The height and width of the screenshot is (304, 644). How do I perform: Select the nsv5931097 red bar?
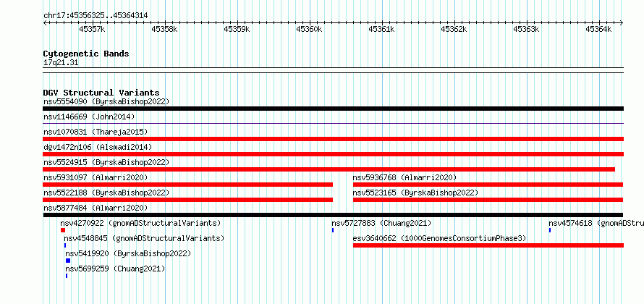point(187,185)
